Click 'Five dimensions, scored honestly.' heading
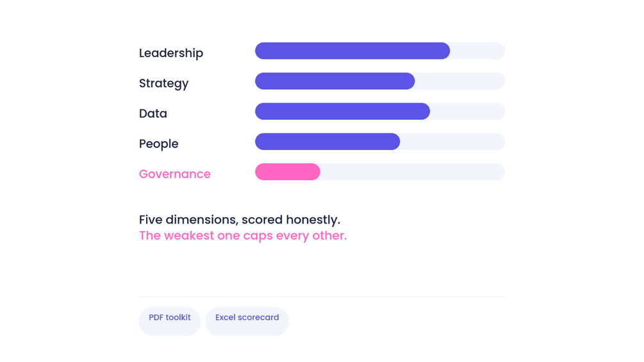 click(240, 220)
